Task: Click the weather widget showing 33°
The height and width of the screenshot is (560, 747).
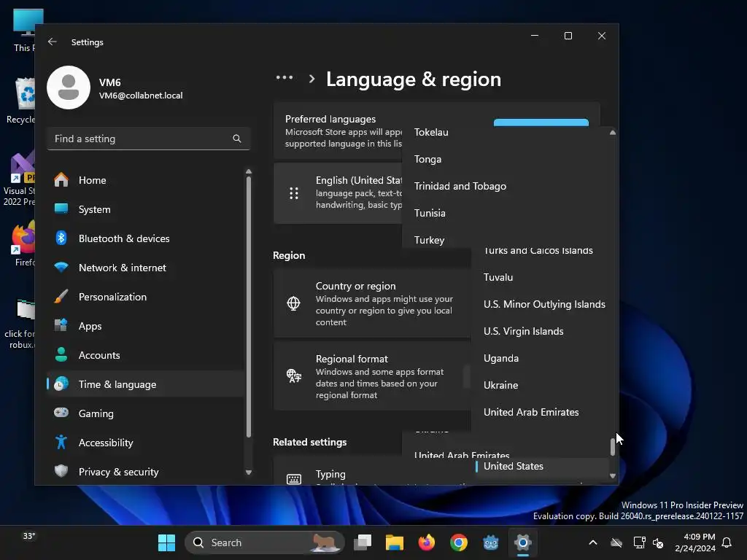Action: click(x=29, y=536)
